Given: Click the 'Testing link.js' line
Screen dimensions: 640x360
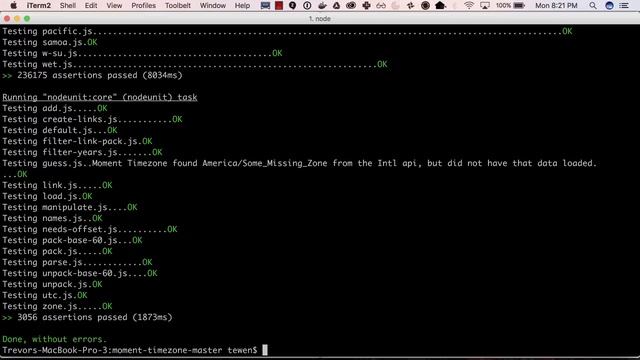Looking at the screenshot, I should click(57, 185).
